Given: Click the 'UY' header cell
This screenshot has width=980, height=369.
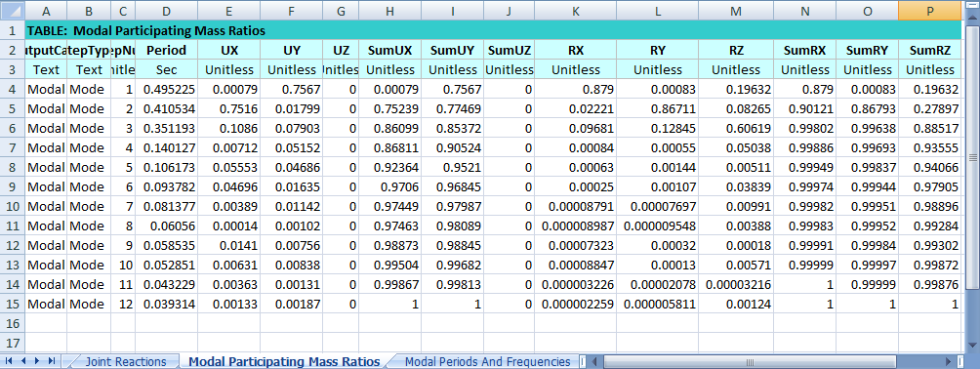Looking at the screenshot, I should click(x=292, y=50).
